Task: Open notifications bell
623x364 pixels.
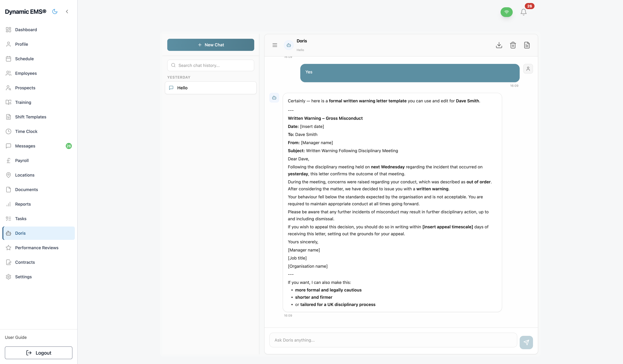Action: click(x=523, y=12)
